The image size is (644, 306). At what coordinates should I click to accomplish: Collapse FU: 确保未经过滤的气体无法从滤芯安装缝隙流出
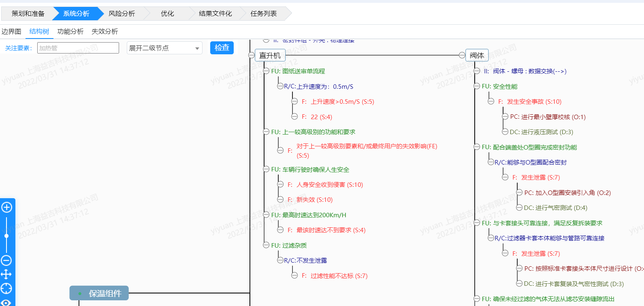pyautogui.click(x=477, y=299)
